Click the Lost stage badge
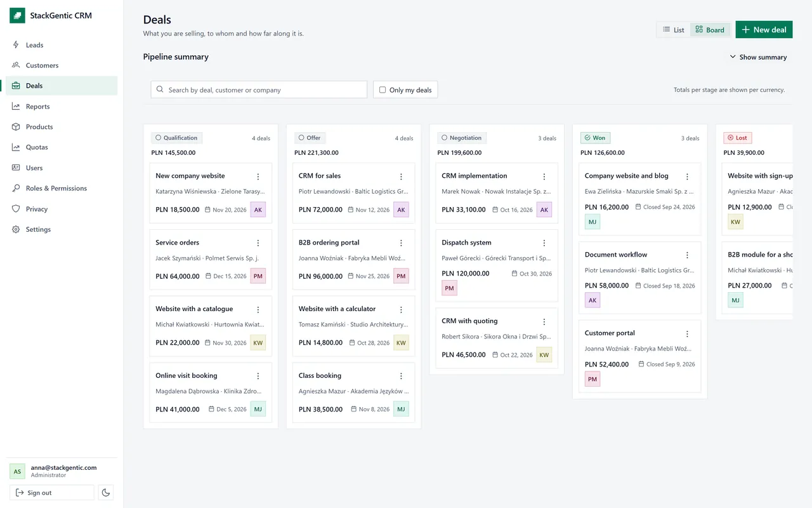 (x=738, y=138)
